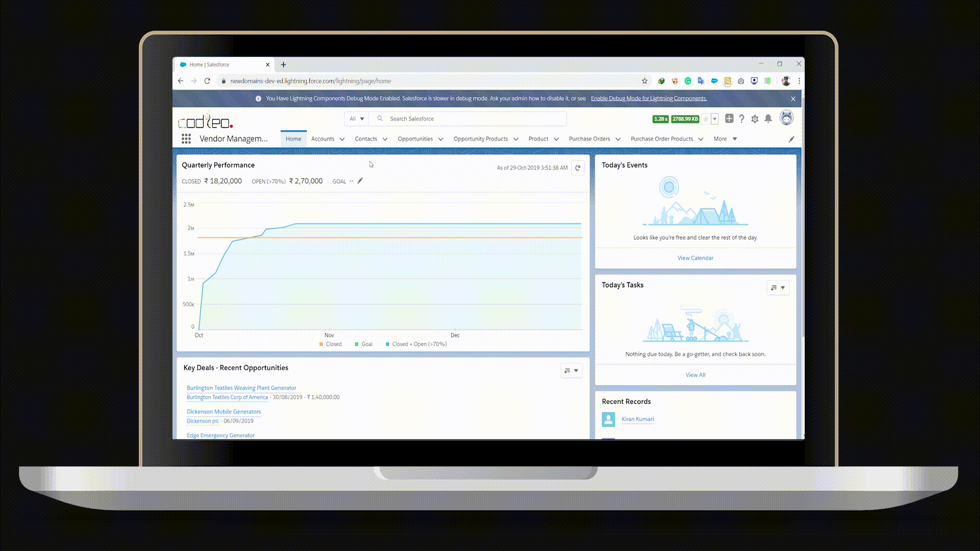Dismiss the debug mode banner
This screenshot has width=980, height=551.
pos(793,99)
